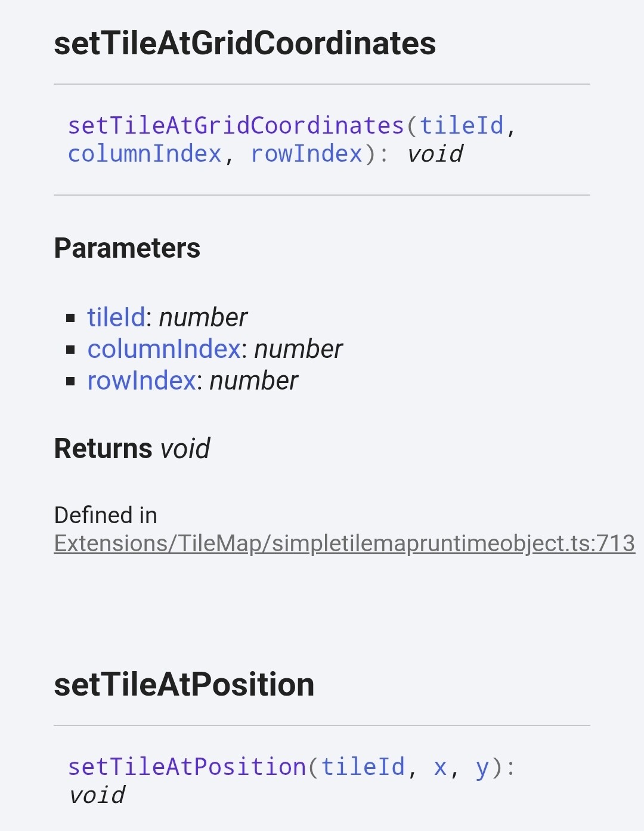This screenshot has height=831, width=644.
Task: Click setTileAtPosition name in the code signature
Action: point(187,767)
